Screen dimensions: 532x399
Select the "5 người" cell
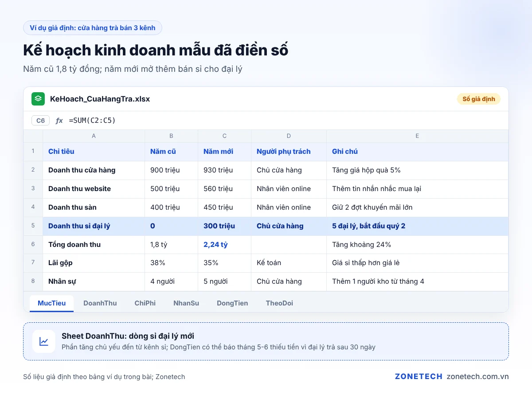pyautogui.click(x=224, y=282)
